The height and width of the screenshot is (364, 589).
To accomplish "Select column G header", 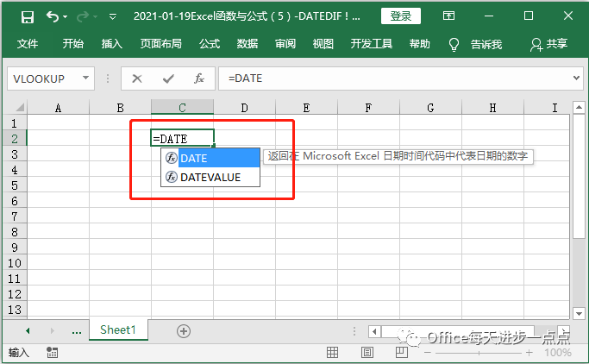I will coord(430,108).
